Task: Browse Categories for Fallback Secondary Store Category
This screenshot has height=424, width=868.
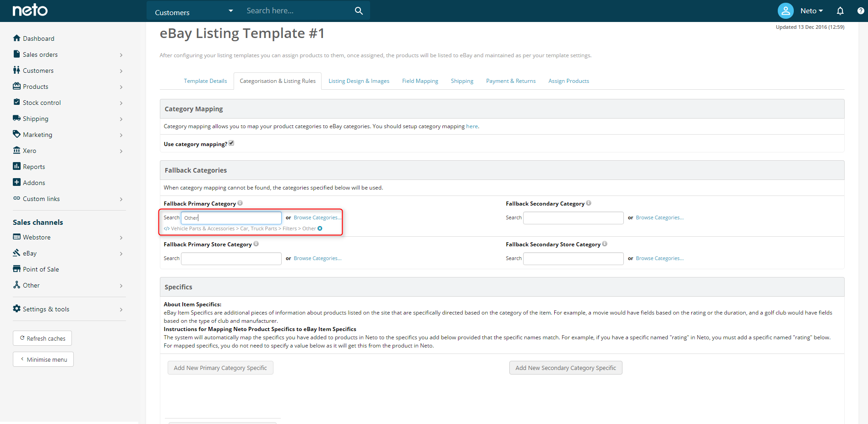Action: 660,258
